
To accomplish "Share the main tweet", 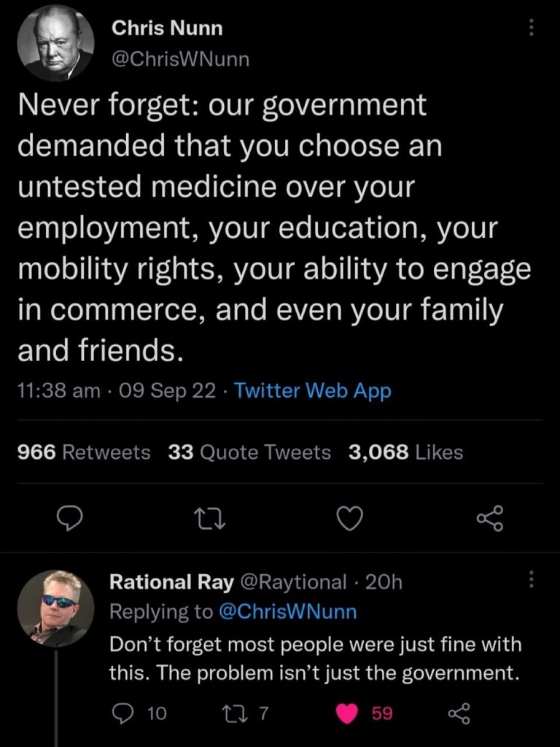I will (489, 519).
